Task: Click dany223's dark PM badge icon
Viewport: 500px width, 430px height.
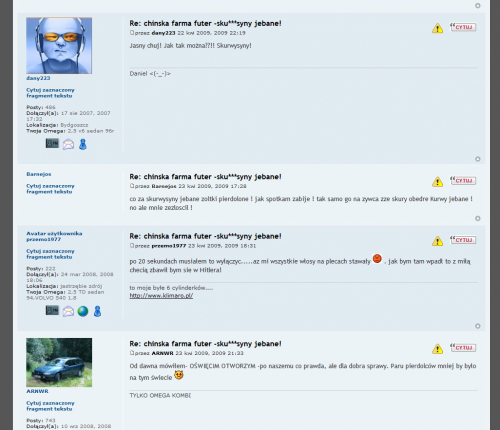Action: [x=52, y=143]
